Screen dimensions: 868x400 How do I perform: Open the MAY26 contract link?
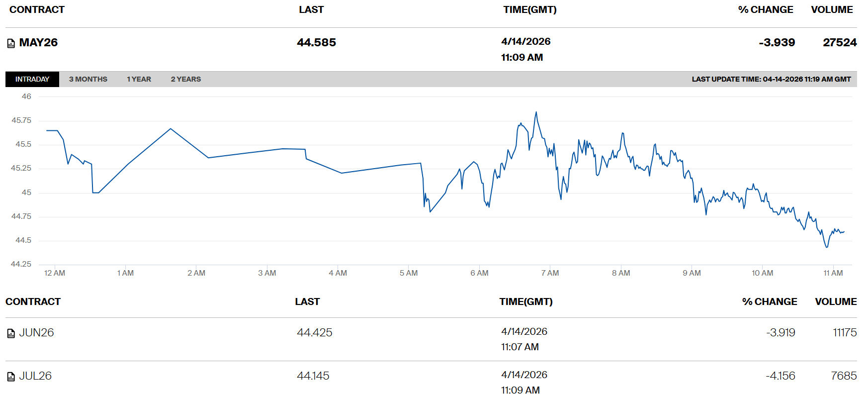click(38, 43)
